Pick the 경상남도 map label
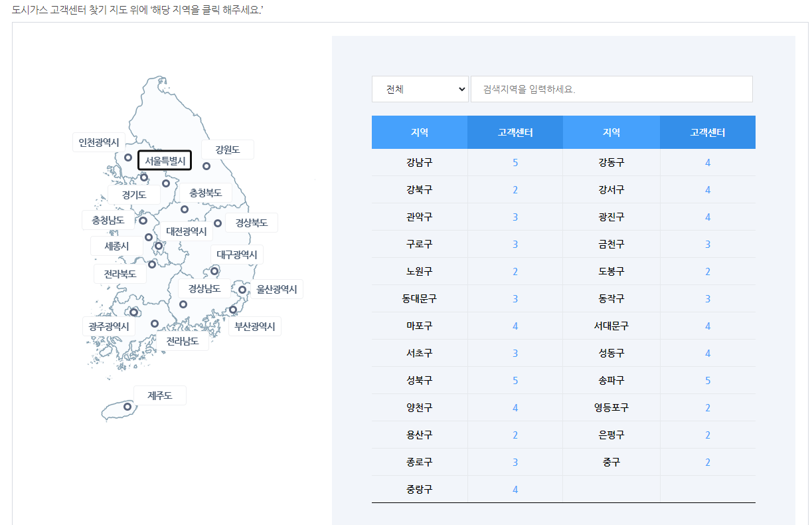Viewport: 812px width, 525px height. [204, 288]
